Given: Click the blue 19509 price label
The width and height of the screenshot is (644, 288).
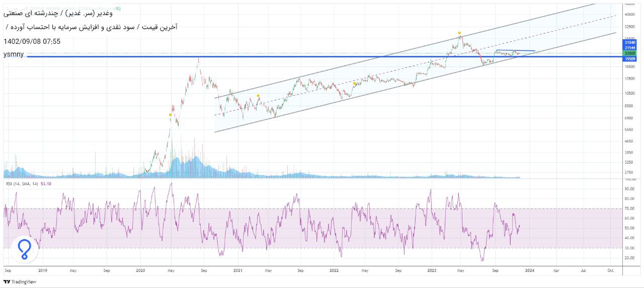Looking at the screenshot, I should (630, 59).
